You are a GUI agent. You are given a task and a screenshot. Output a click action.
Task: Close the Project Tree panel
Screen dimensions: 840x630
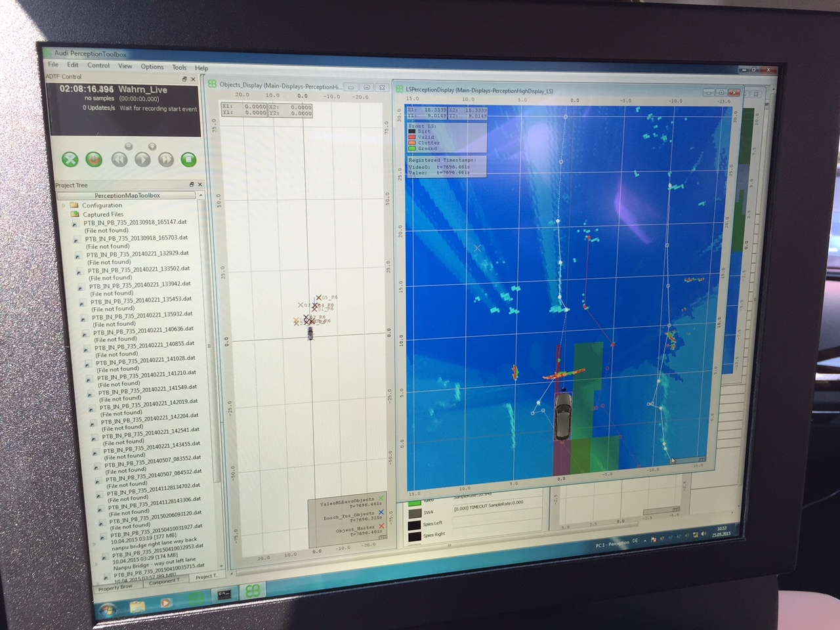coord(200,184)
